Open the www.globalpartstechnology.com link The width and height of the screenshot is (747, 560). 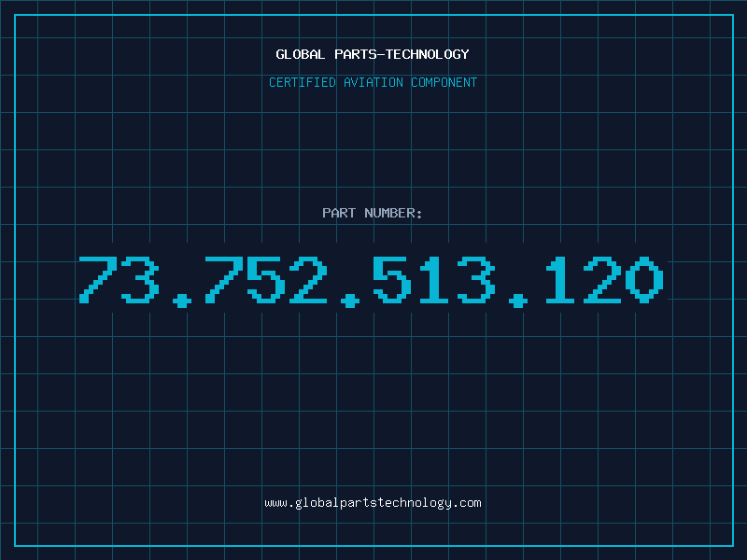tap(373, 503)
